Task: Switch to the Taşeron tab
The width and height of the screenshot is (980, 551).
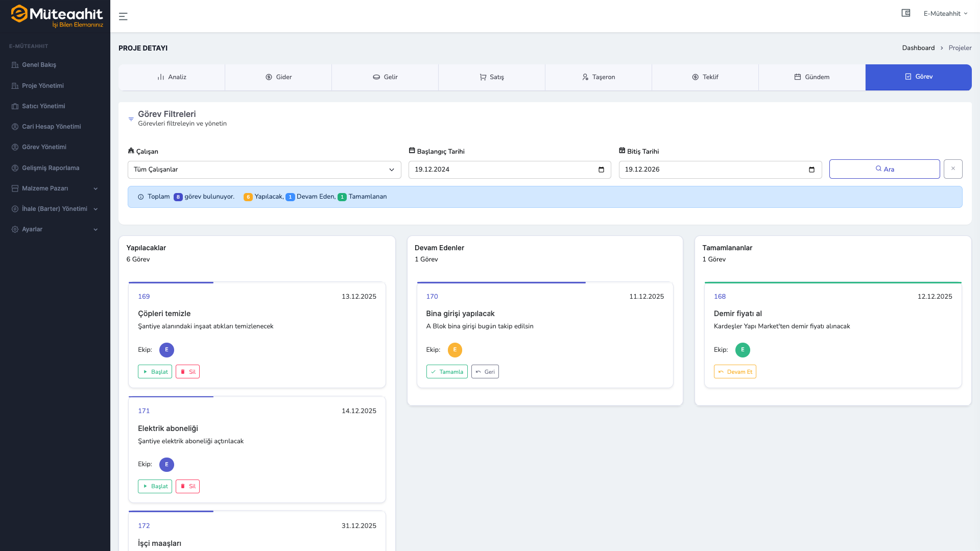Action: pyautogui.click(x=598, y=77)
